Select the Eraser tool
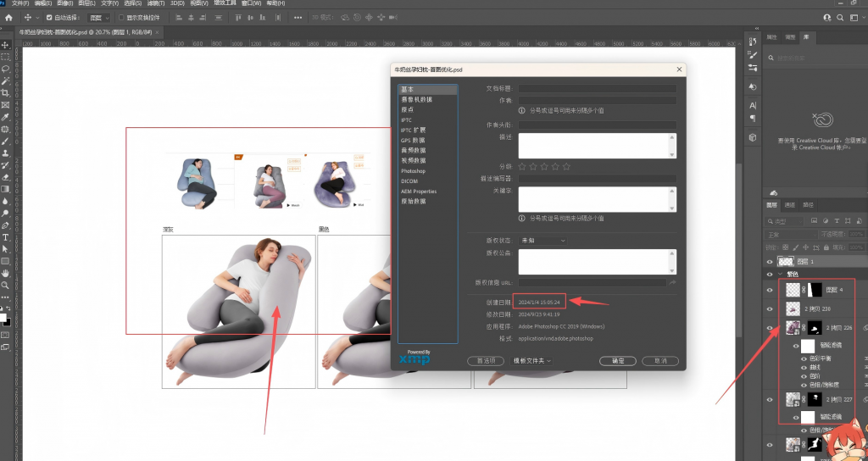Image resolution: width=868 pixels, height=461 pixels. tap(6, 177)
